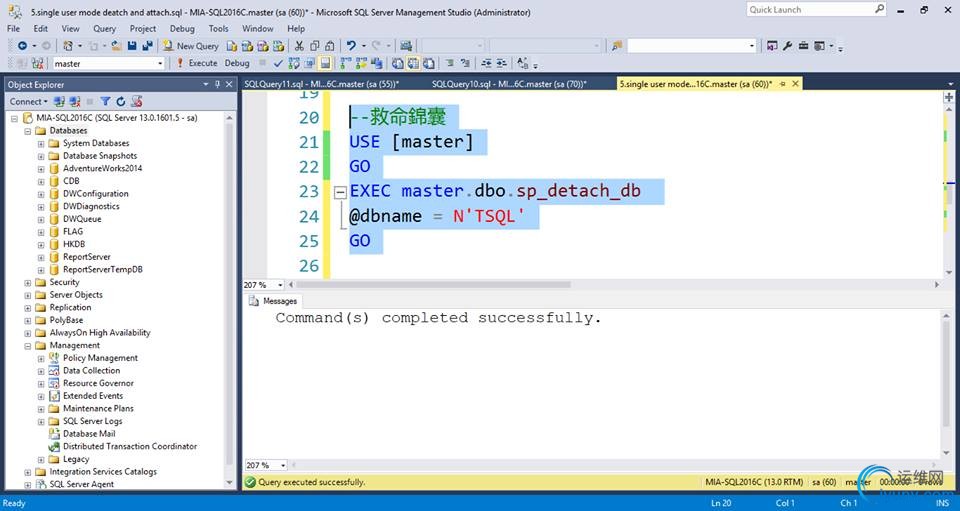
Task: Open the Find in Files search dropdown
Action: (x=752, y=46)
